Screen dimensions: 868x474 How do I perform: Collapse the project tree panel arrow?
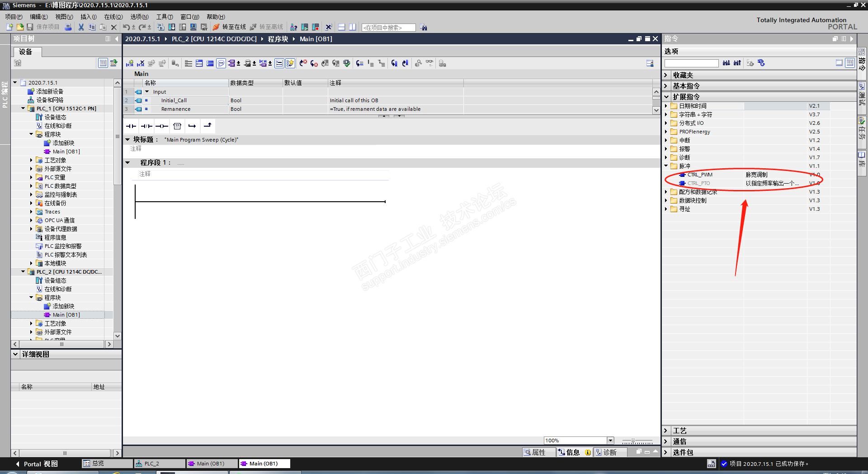coord(117,39)
